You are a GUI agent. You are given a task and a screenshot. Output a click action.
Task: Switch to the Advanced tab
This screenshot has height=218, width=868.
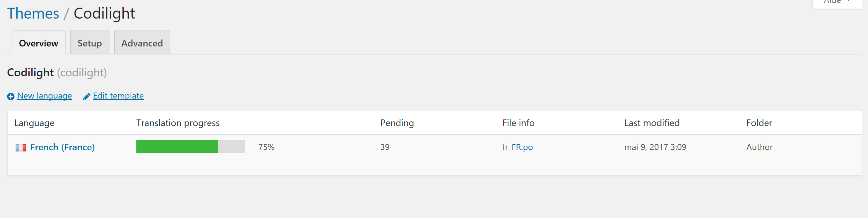click(142, 43)
